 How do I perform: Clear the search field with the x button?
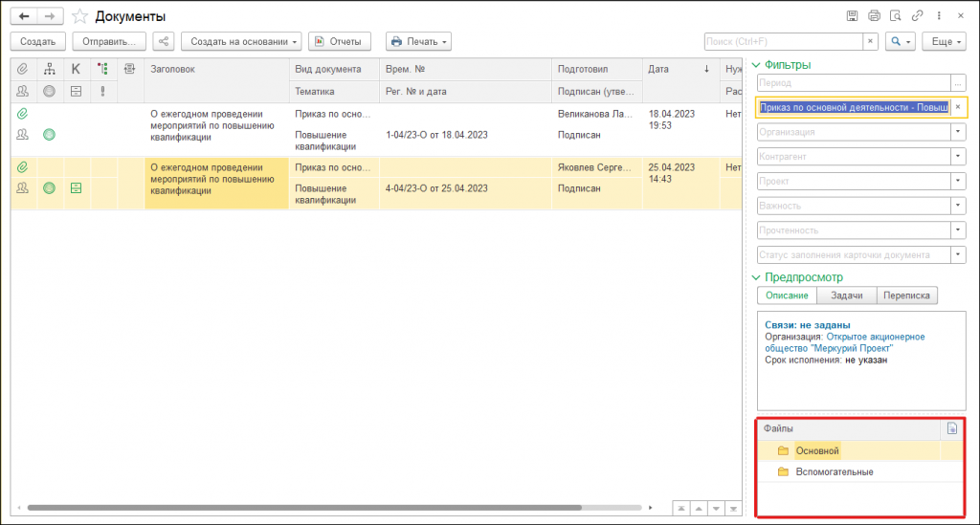870,41
